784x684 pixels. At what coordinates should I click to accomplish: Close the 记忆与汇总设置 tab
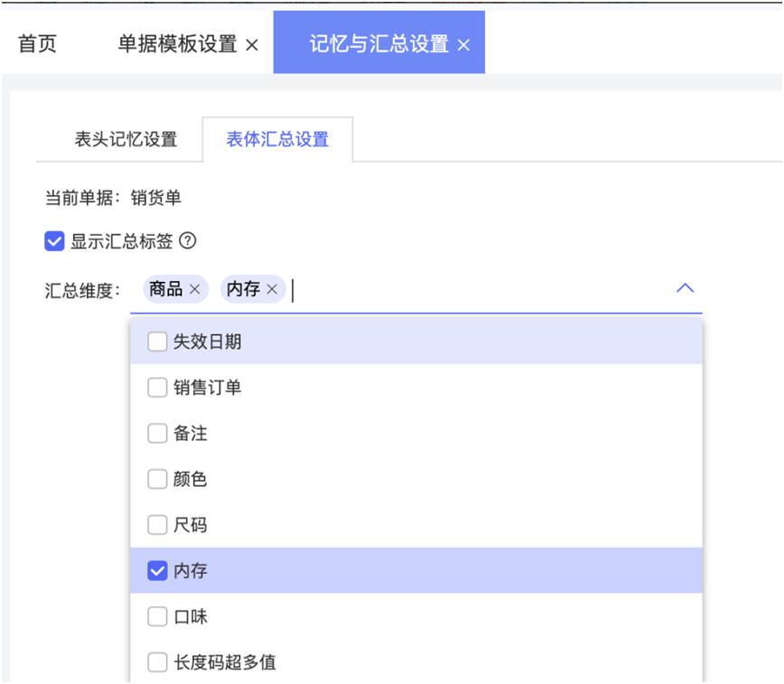[463, 44]
